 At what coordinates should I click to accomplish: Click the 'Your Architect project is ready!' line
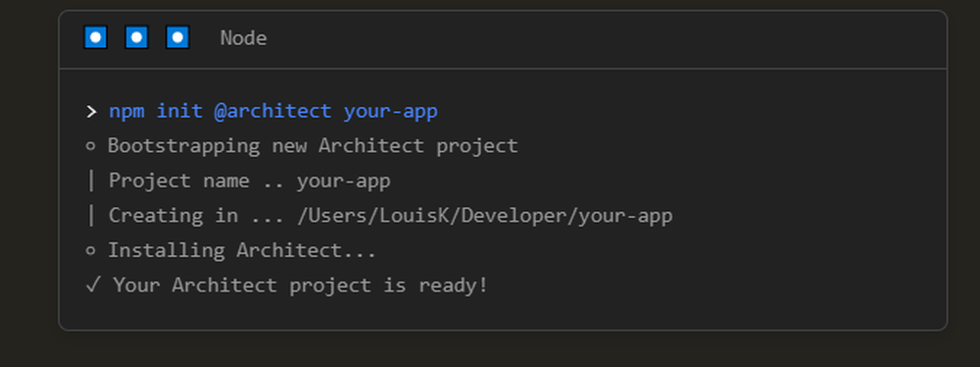(x=286, y=286)
